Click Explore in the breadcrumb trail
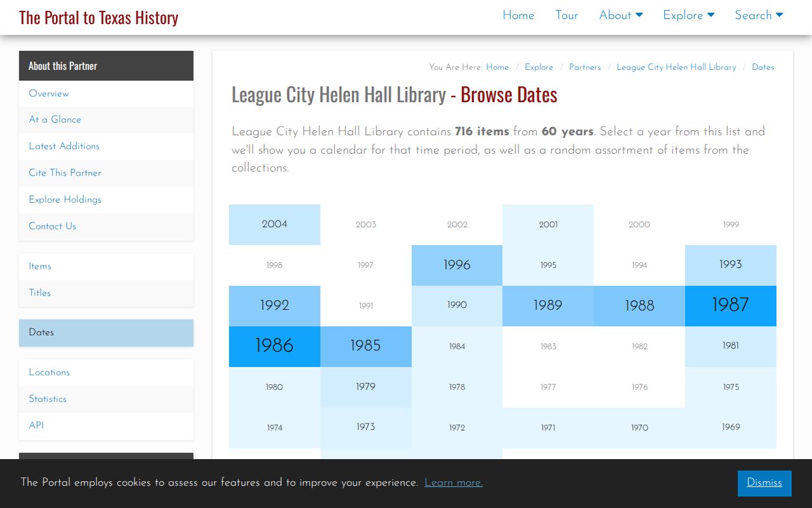Viewport: 812px width, 508px height. tap(539, 67)
